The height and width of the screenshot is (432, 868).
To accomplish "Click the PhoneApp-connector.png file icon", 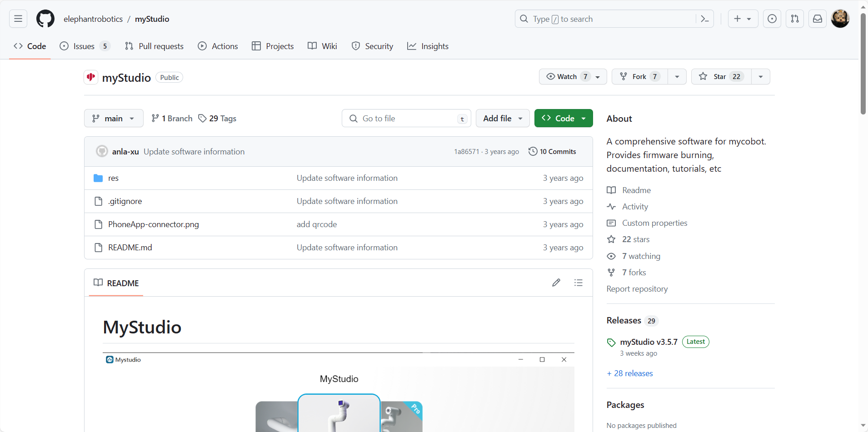I will pos(98,224).
